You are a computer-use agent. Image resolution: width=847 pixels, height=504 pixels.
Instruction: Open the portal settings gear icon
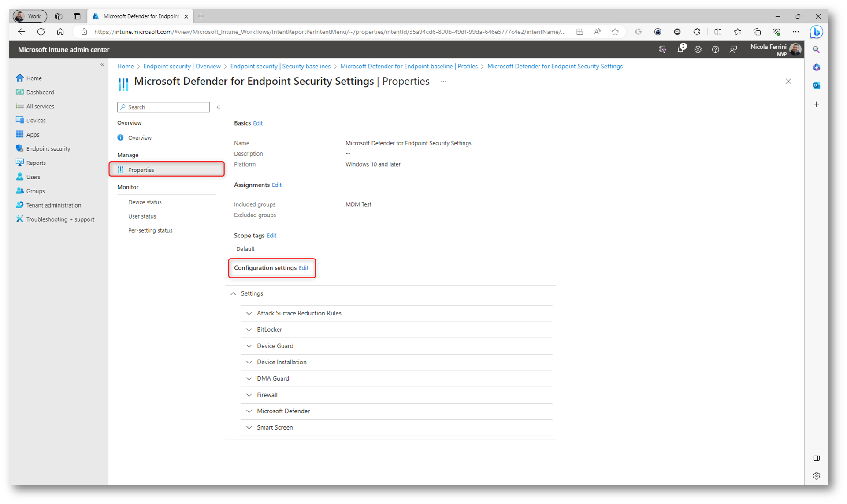pyautogui.click(x=698, y=49)
